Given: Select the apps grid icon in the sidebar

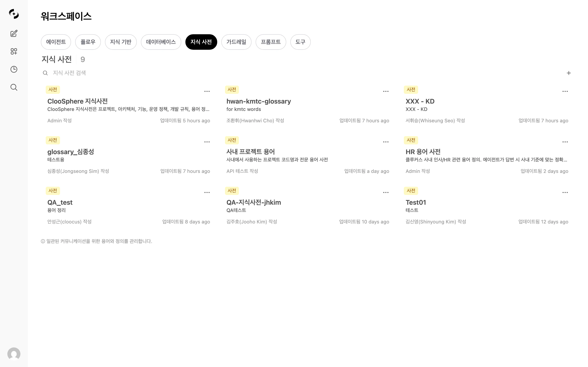Looking at the screenshot, I should [14, 51].
